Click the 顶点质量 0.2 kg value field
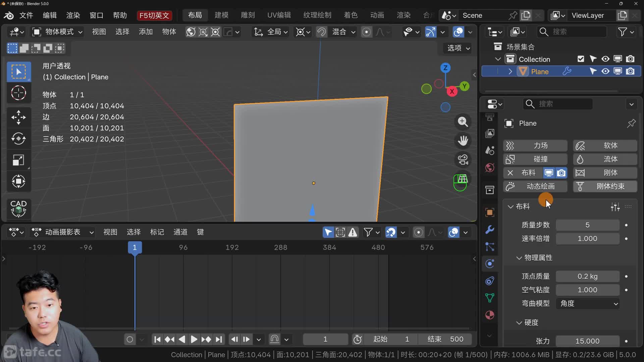This screenshot has height=362, width=644. [x=587, y=276]
